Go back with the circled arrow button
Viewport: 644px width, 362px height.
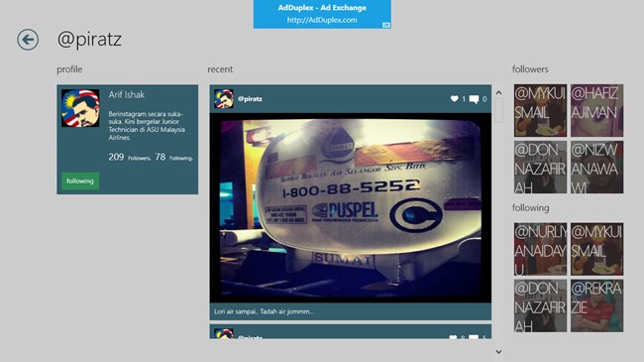(28, 40)
